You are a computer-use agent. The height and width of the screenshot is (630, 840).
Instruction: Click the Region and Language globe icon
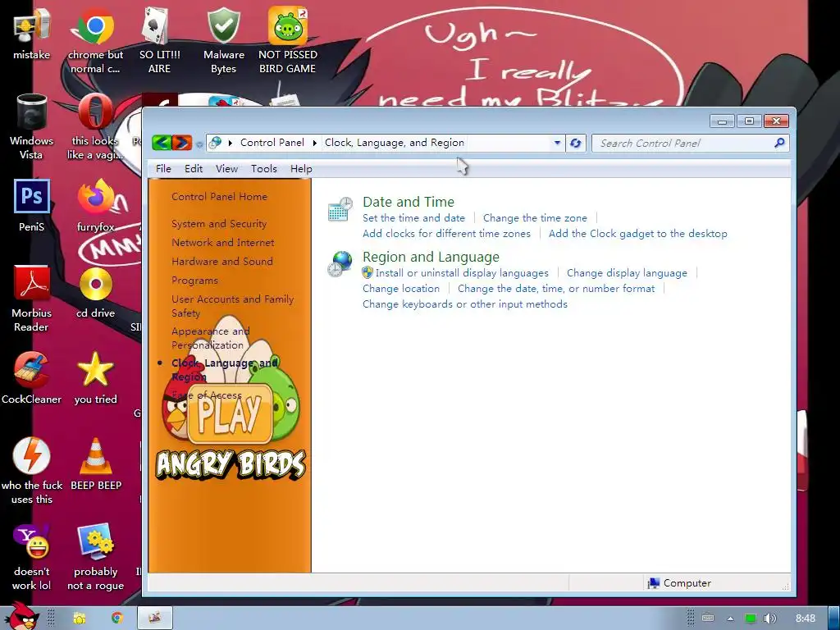[x=340, y=264]
